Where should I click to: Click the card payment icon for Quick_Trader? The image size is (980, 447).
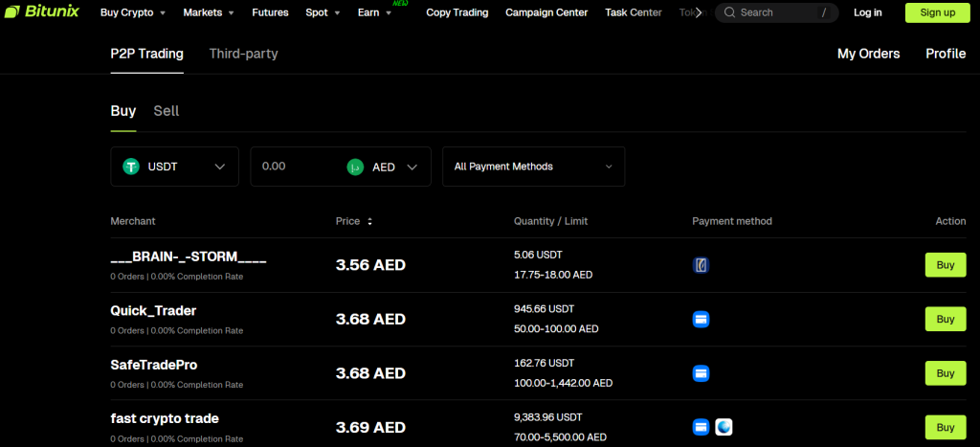702,320
